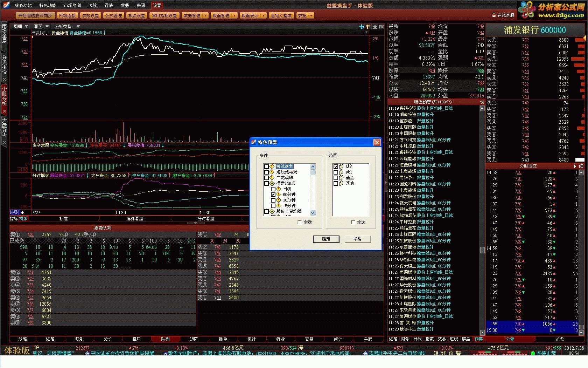Check the 二龙戏珠 condition checkbox

tap(266, 178)
